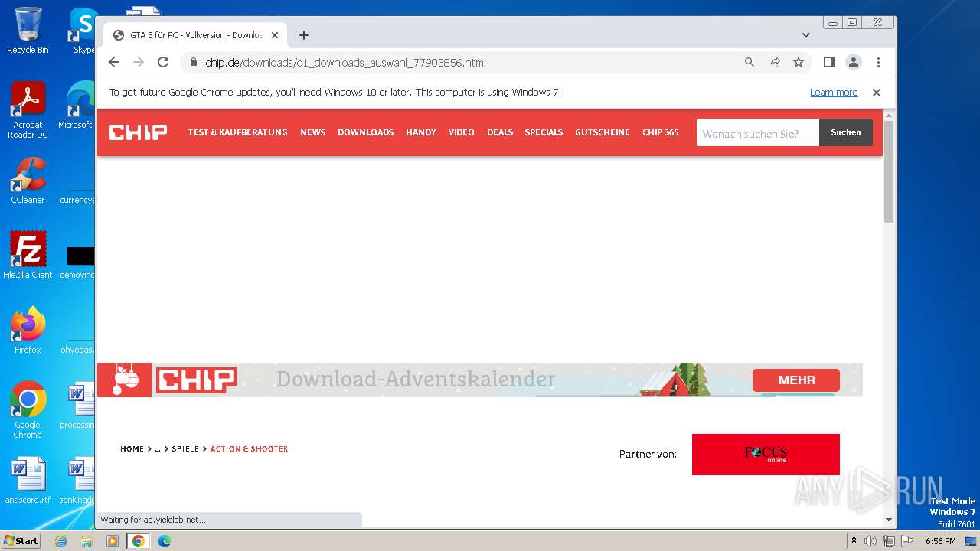Click the CHIP logo in header
980x551 pixels.
[138, 132]
